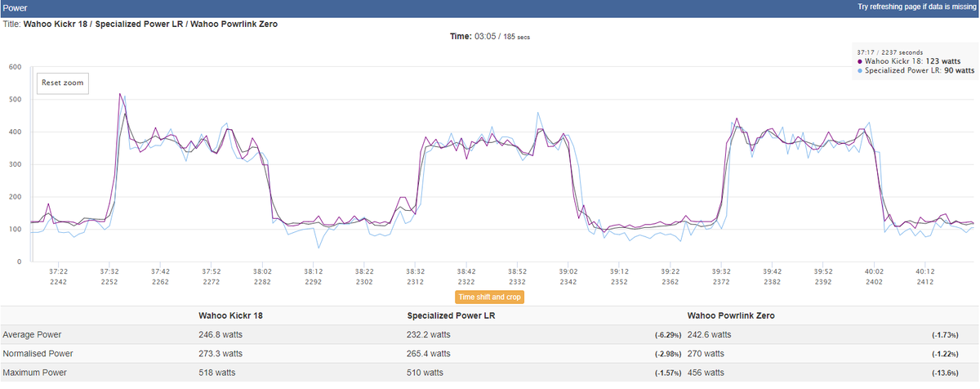Click the -1.57% difference value
Screen dimensions: 980x389
click(x=668, y=373)
